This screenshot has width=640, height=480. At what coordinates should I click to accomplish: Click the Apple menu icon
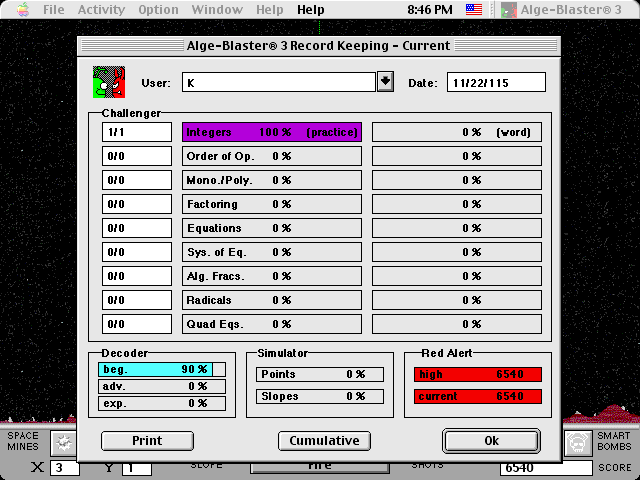(x=18, y=10)
